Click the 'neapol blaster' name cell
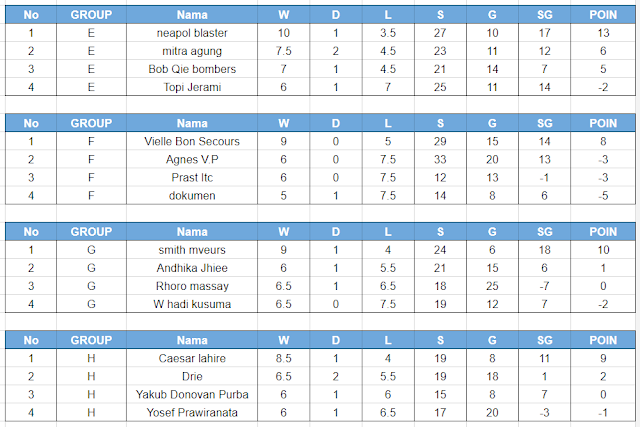The height and width of the screenshot is (427, 640). coord(192,33)
